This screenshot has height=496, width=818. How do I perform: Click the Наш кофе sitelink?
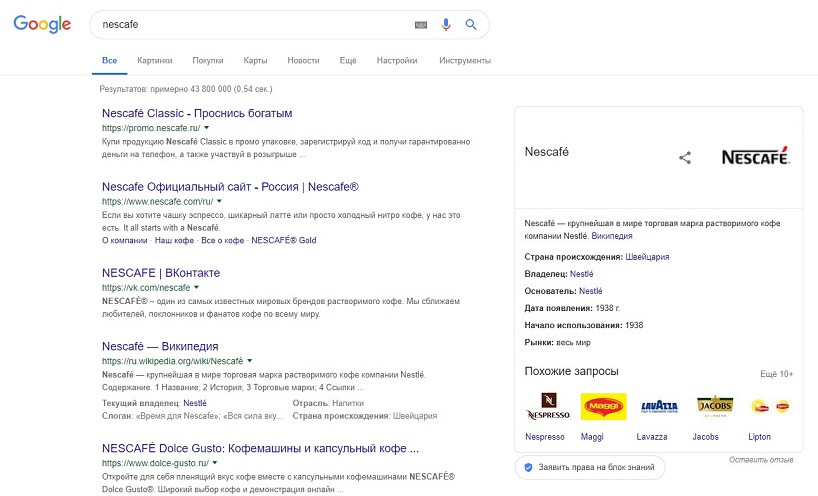pos(174,240)
